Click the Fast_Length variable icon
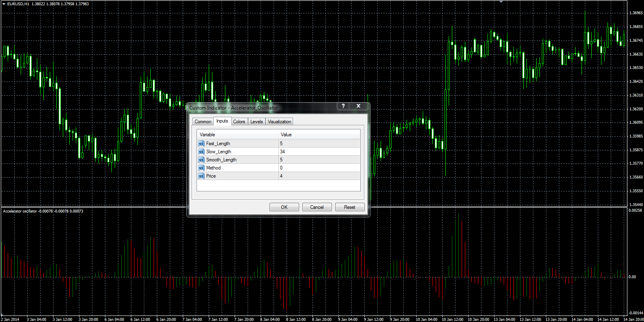 coord(201,144)
